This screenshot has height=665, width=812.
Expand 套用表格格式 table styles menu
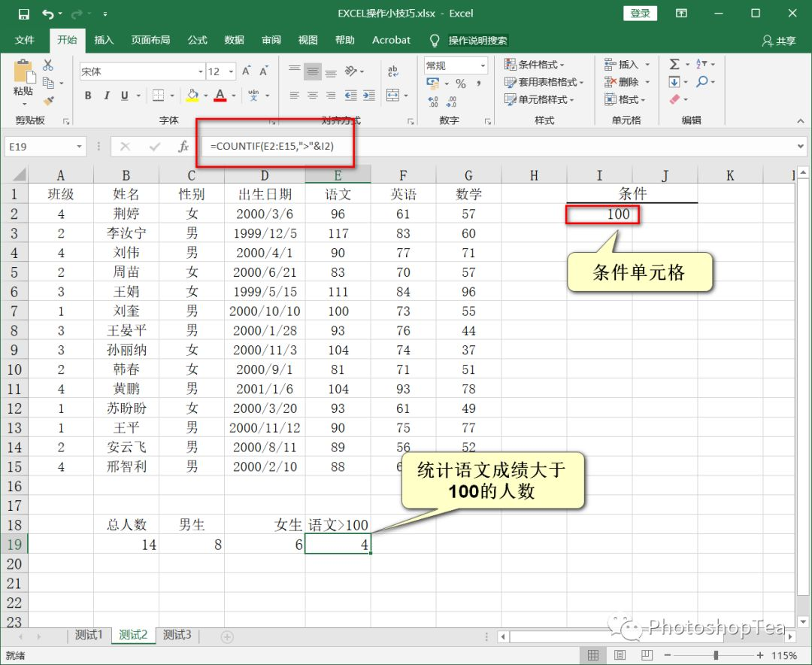[544, 82]
